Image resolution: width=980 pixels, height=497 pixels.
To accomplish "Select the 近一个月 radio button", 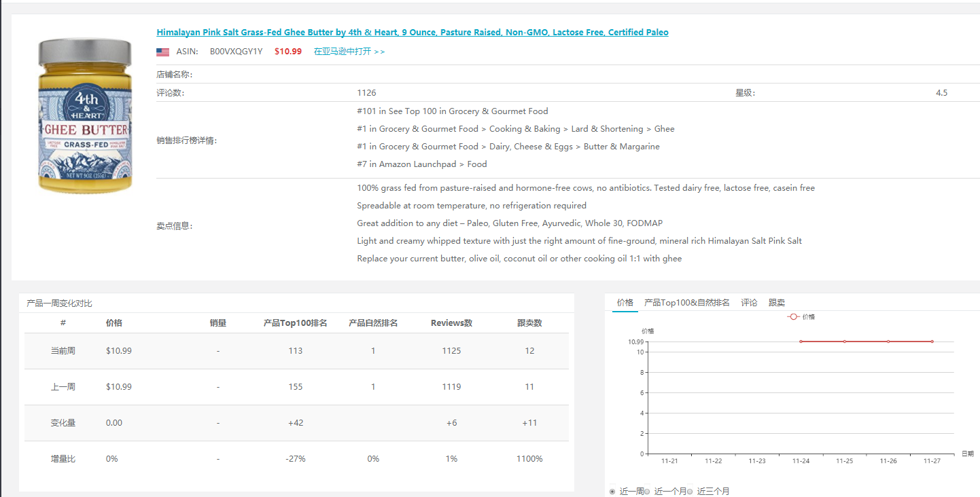I will tap(647, 492).
